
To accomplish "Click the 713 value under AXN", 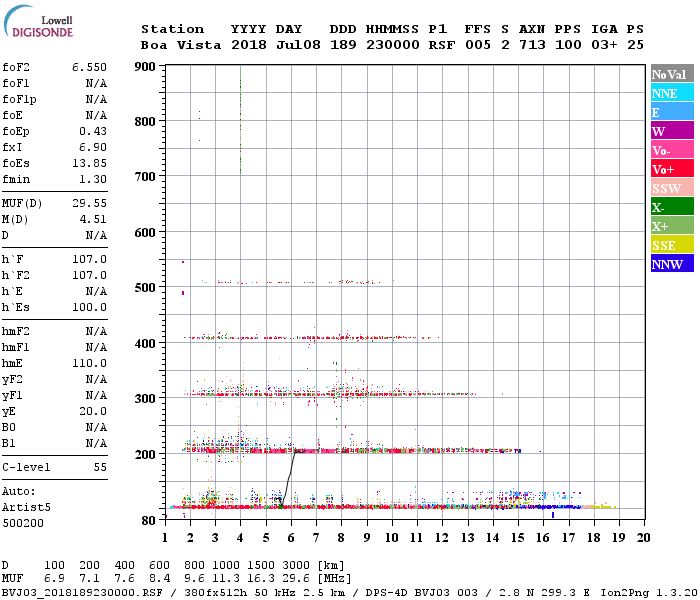I will (532, 45).
